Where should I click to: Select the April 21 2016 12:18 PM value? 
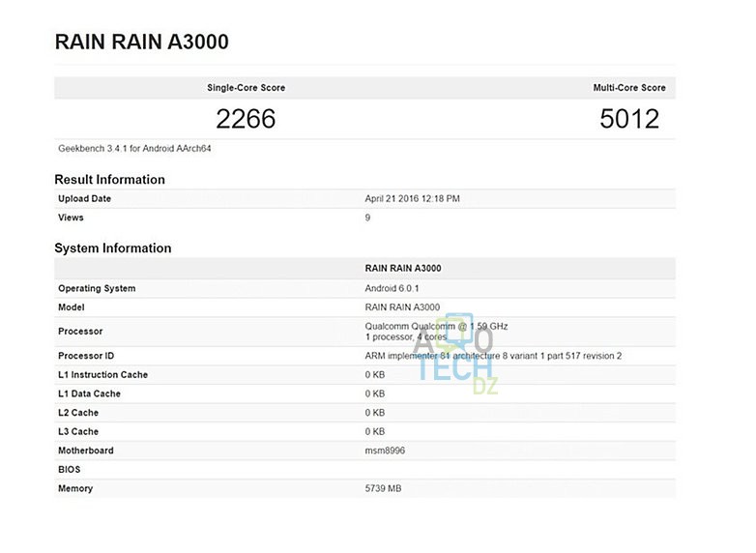click(412, 198)
